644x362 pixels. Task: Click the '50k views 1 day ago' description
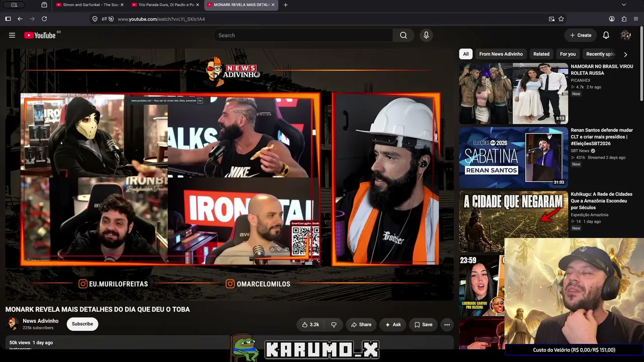31,343
